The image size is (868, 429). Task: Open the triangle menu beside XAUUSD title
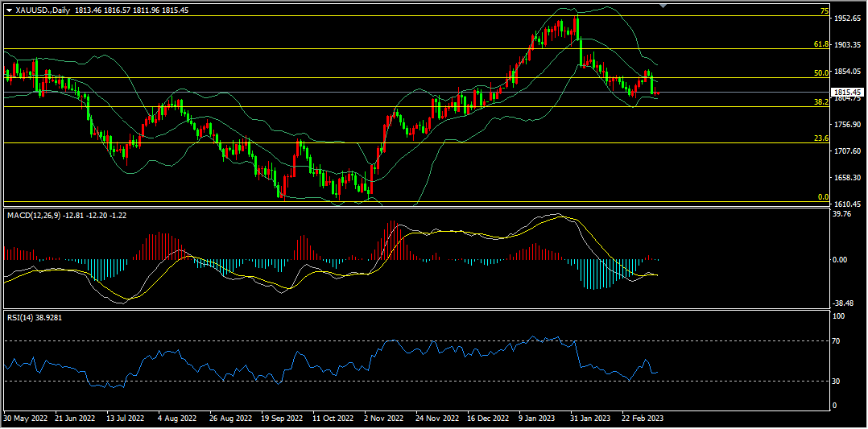point(9,10)
